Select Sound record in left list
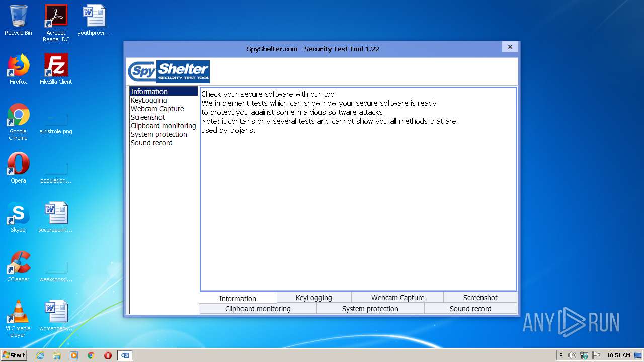Viewport: 644px width, 362px height. [x=164, y=143]
